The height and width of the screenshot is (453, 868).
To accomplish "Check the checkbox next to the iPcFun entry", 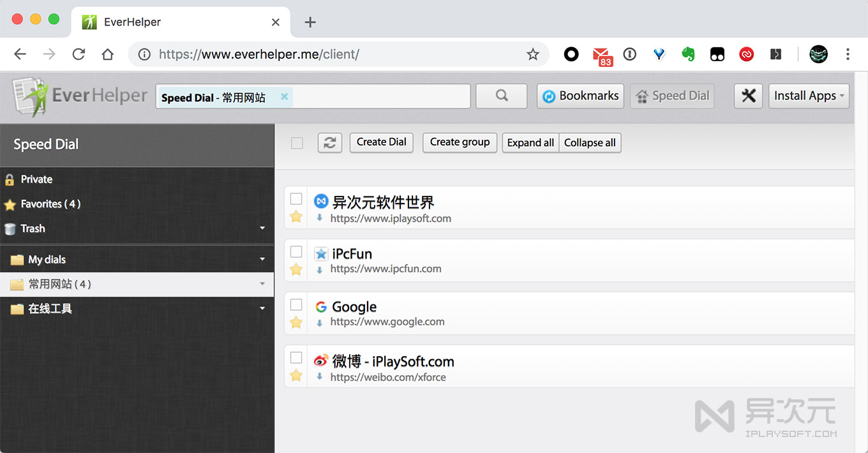I will coord(296,252).
